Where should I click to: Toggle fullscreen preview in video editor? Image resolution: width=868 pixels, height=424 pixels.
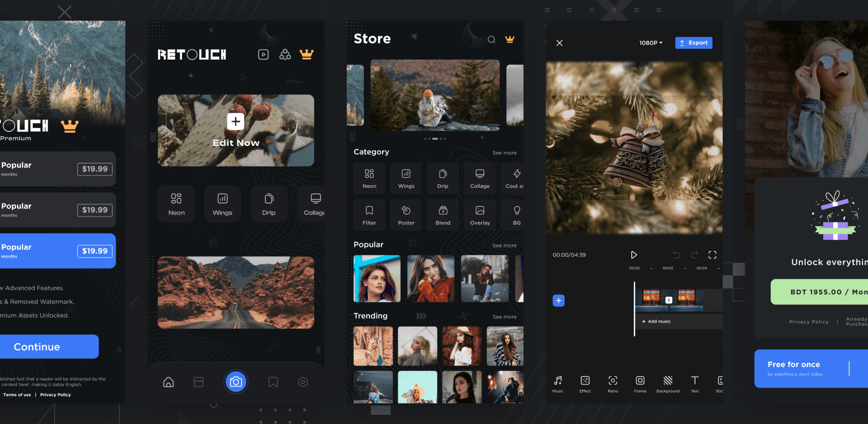pyautogui.click(x=712, y=255)
